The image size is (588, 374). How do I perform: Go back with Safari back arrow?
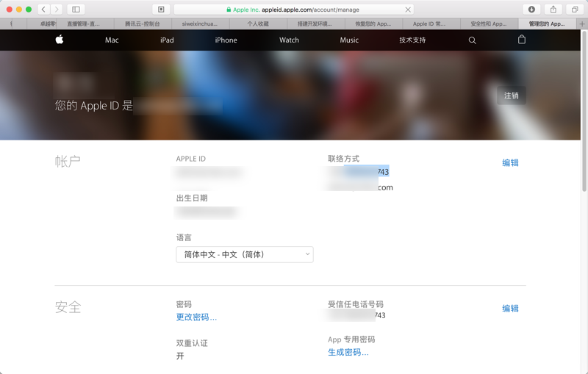pyautogui.click(x=43, y=10)
